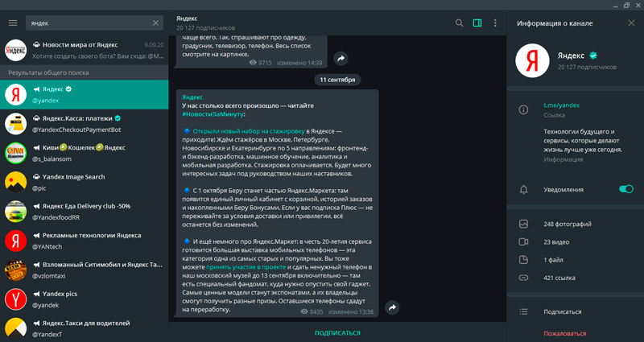Click the Яндекс chat header title

[x=187, y=19]
